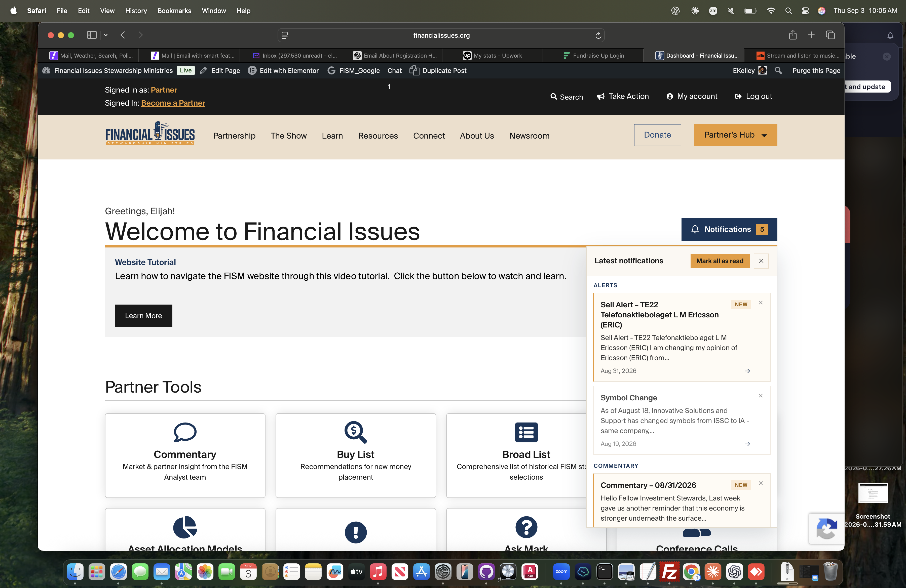The height and width of the screenshot is (588, 906).
Task: Click FISM_Google admin bar item
Action: 354,70
